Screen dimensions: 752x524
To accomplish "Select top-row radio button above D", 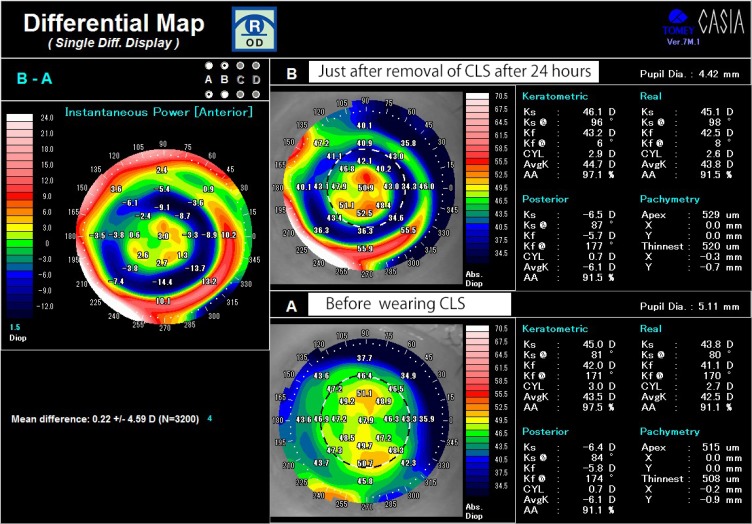I will click(x=256, y=66).
